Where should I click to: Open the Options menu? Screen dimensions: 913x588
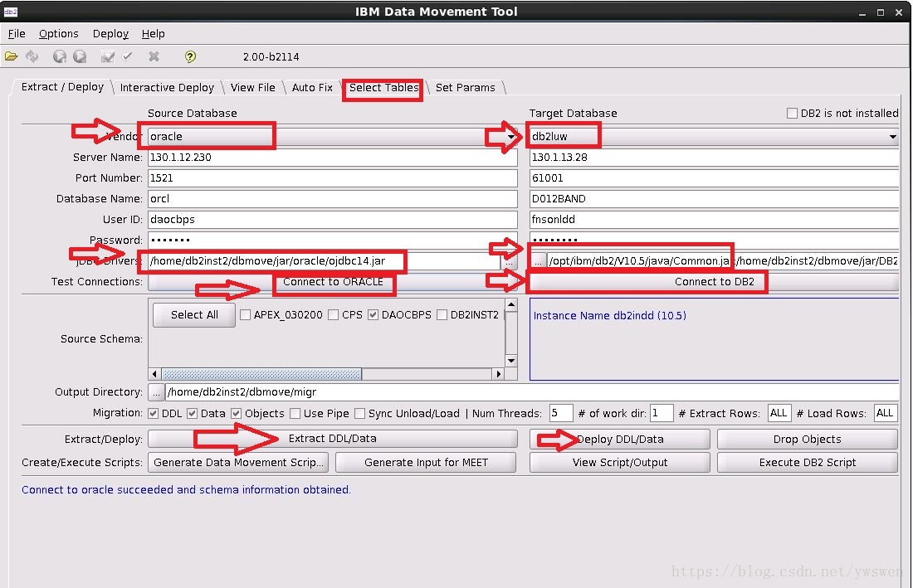click(58, 34)
